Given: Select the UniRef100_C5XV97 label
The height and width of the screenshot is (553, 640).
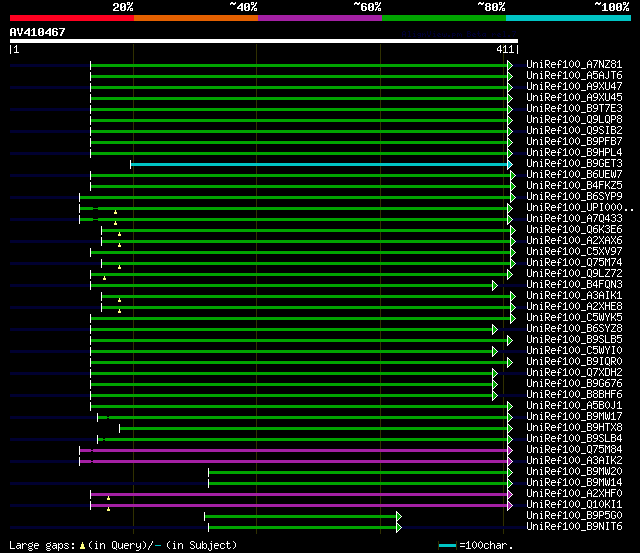Looking at the screenshot, I should (574, 252).
